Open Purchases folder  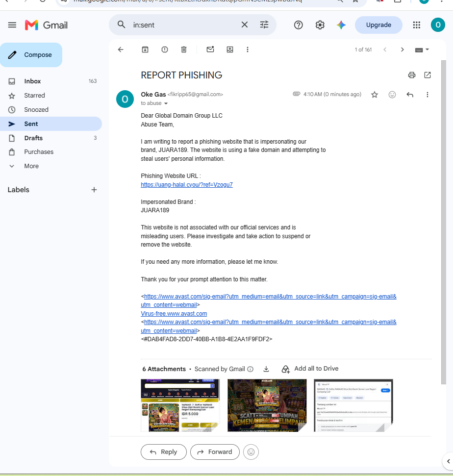pos(51,152)
